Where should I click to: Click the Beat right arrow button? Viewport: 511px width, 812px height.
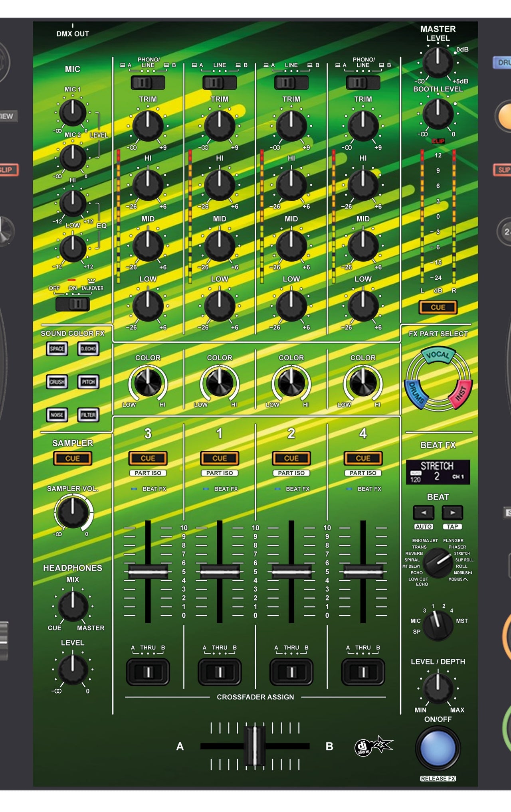tap(452, 512)
